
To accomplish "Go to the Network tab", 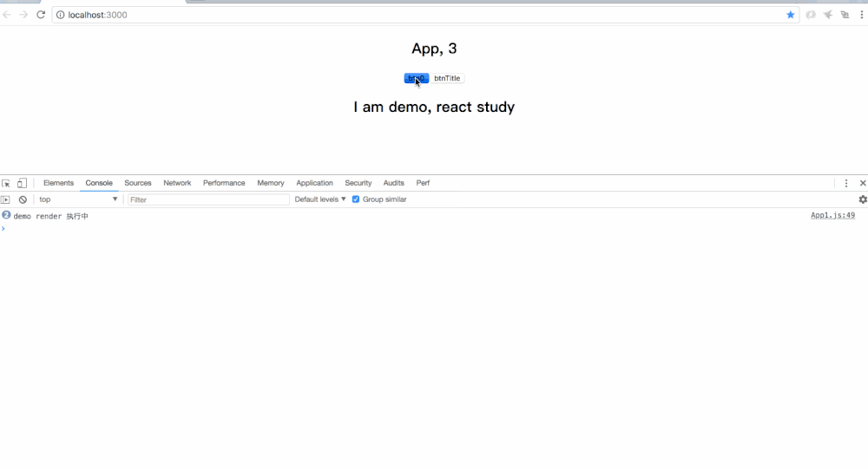I will coord(177,183).
